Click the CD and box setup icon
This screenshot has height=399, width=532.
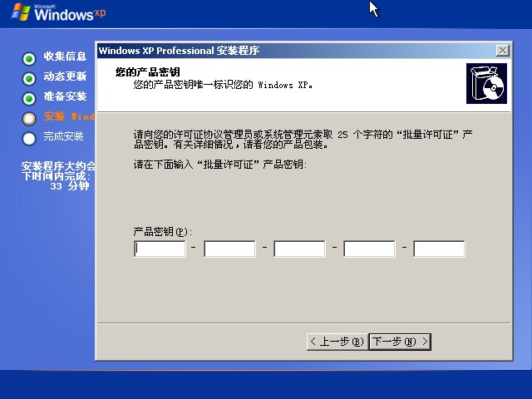tap(486, 83)
